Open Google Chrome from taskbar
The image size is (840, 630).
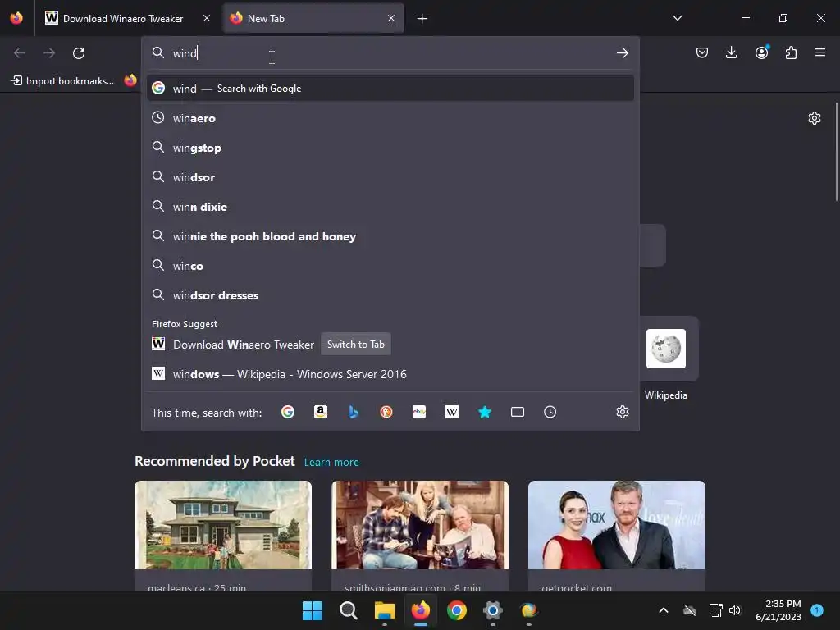456,610
